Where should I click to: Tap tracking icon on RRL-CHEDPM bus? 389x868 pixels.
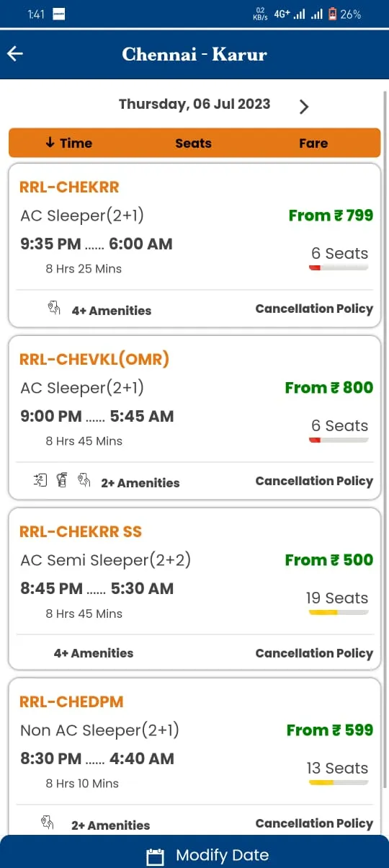(x=48, y=823)
